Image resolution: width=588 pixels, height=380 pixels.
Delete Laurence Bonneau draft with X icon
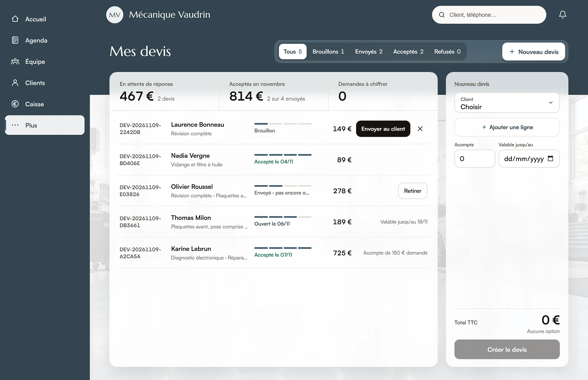[420, 129]
